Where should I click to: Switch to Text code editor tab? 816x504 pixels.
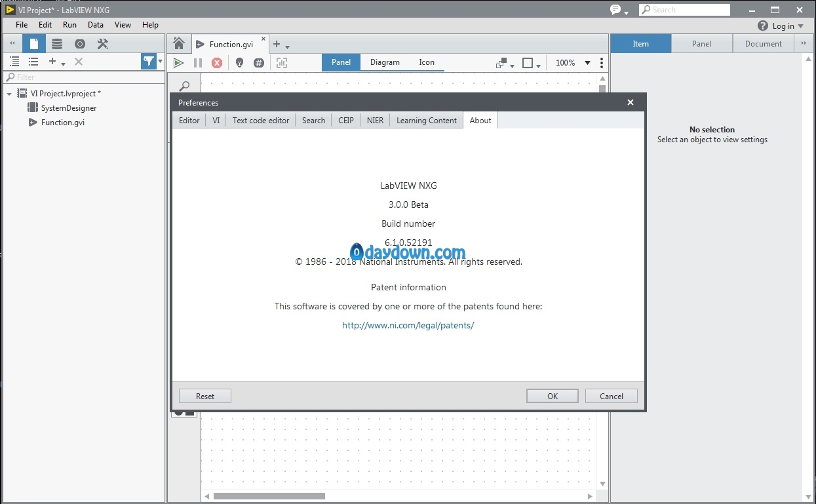[x=261, y=121]
